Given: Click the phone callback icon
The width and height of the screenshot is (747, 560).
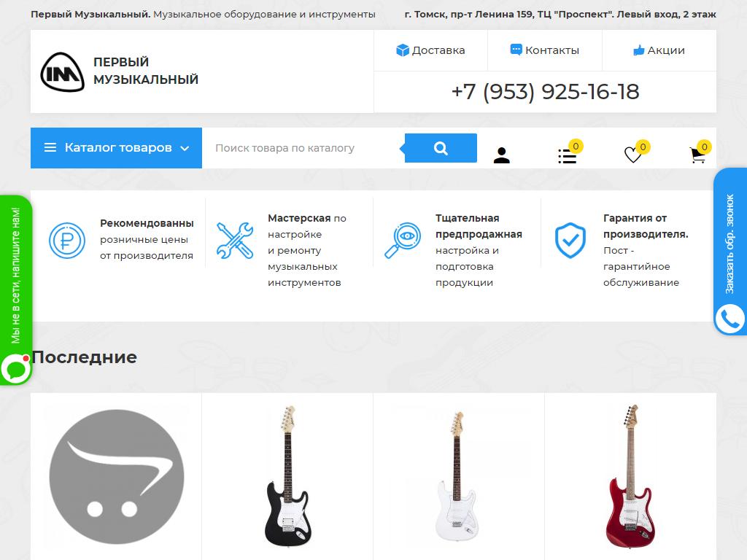Looking at the screenshot, I should [x=729, y=319].
